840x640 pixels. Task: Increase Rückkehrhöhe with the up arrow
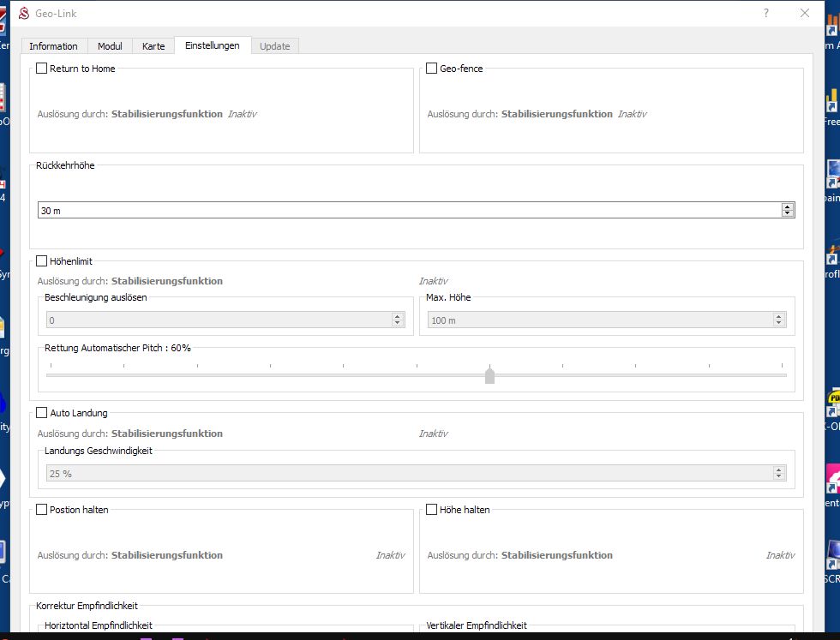point(787,206)
